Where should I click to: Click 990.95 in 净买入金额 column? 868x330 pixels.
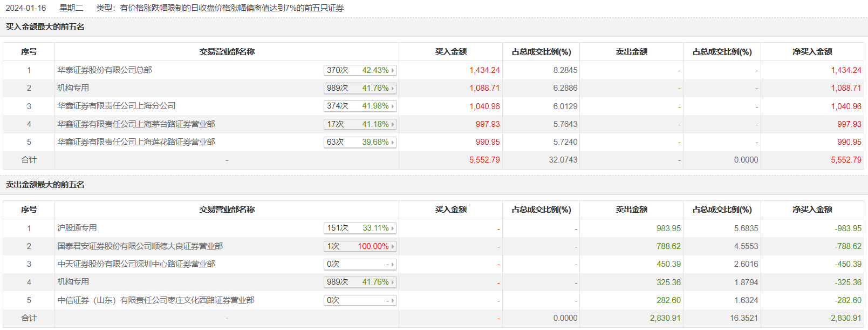pos(849,142)
